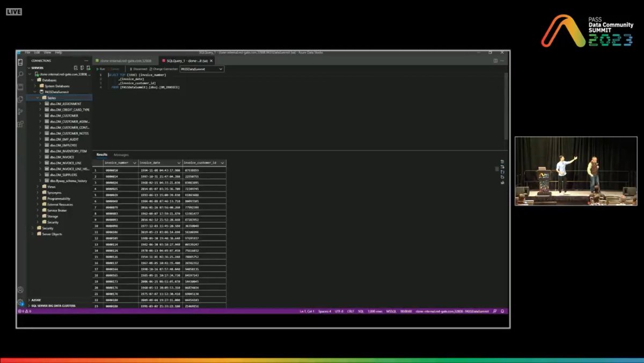Click the Show Active Connections icon

click(89, 68)
